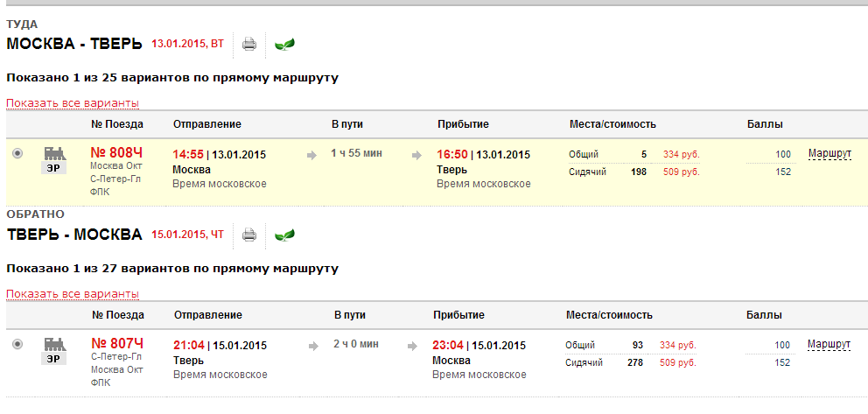Choose Общий 334 руб. fare on train 807Ч
This screenshot has height=414, width=868.
tap(678, 345)
